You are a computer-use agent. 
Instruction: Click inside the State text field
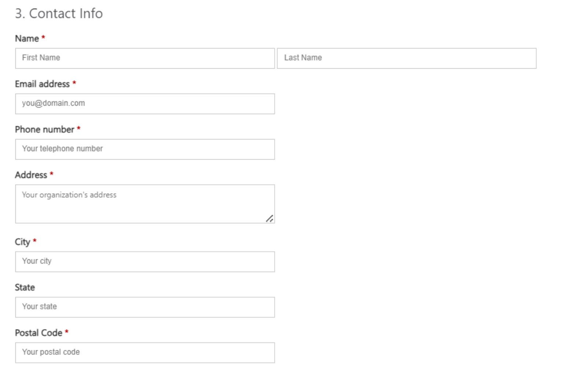tap(145, 307)
